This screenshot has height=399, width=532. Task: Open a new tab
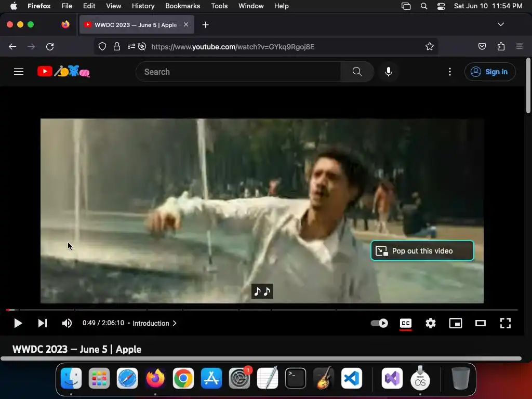[205, 25]
